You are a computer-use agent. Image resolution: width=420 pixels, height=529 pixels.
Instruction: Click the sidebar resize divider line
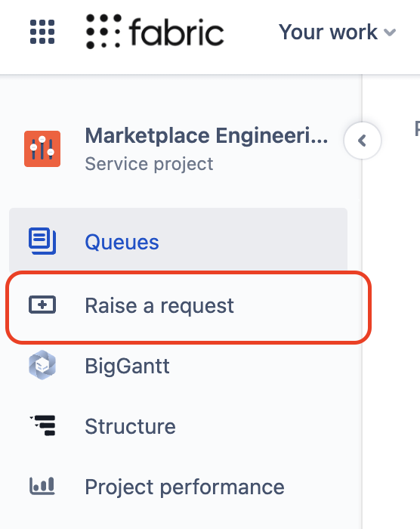tap(363, 337)
